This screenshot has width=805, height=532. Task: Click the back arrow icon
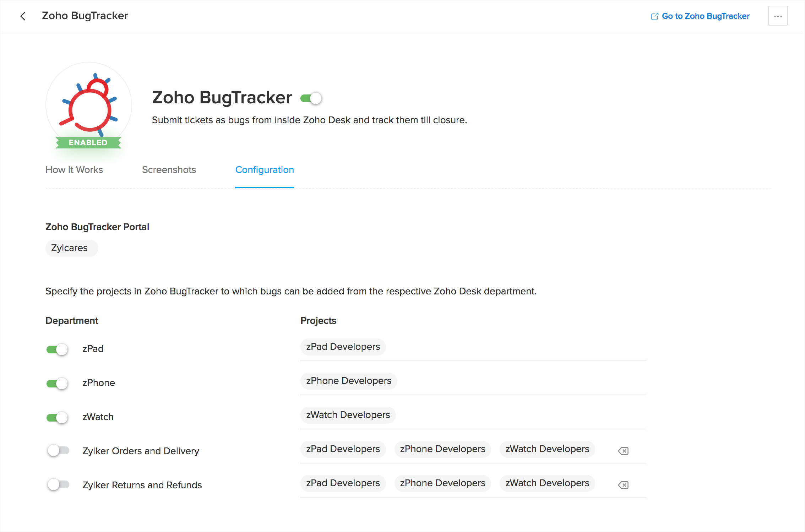click(23, 16)
